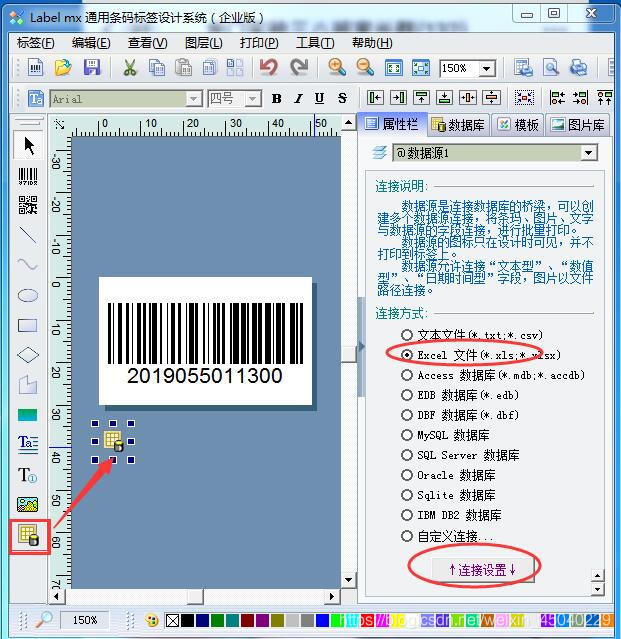Screen dimensions: 621x639
Task: Click the canvas vertical scrollbar down arrow
Action: tap(348, 580)
